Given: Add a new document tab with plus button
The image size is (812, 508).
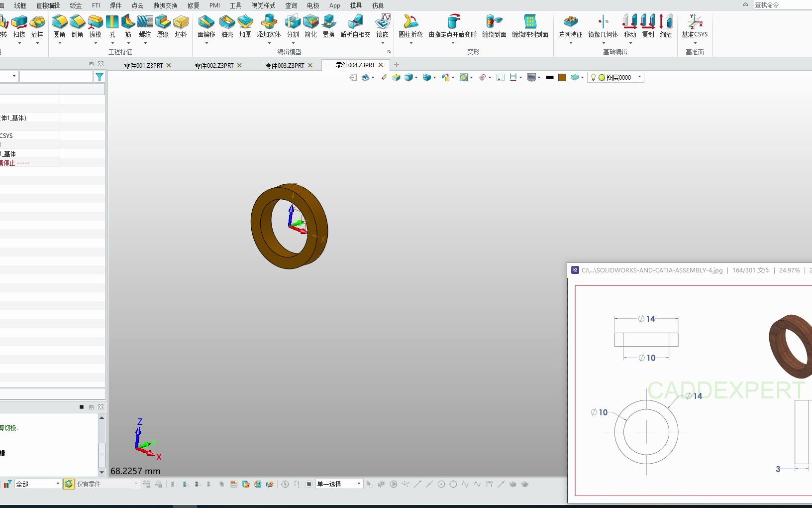Looking at the screenshot, I should click(397, 65).
